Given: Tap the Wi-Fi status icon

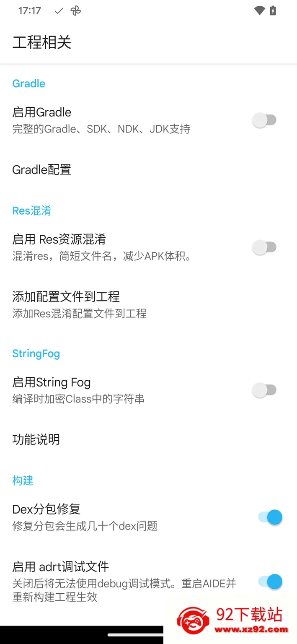Looking at the screenshot, I should pyautogui.click(x=260, y=11).
